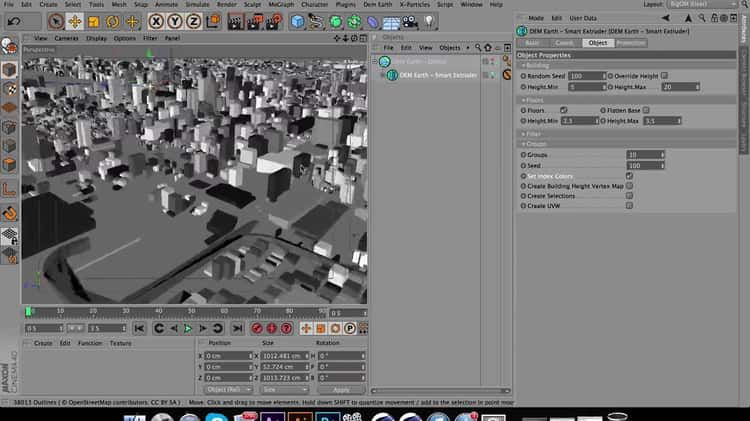This screenshot has width=750, height=421.
Task: Activate the Move tool in top toolbar
Action: point(75,22)
